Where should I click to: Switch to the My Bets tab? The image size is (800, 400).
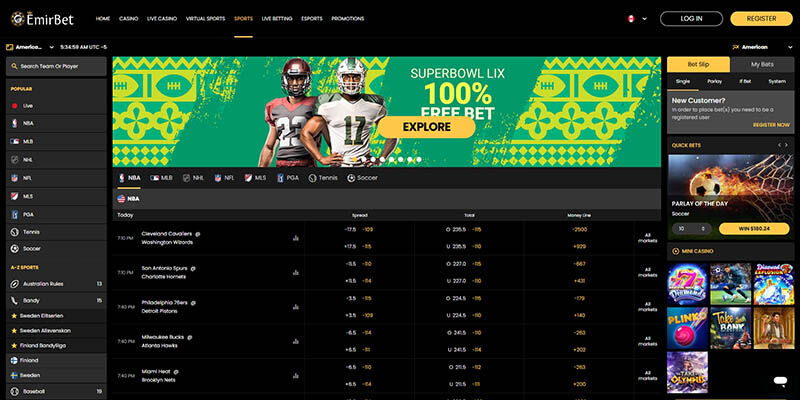click(762, 64)
